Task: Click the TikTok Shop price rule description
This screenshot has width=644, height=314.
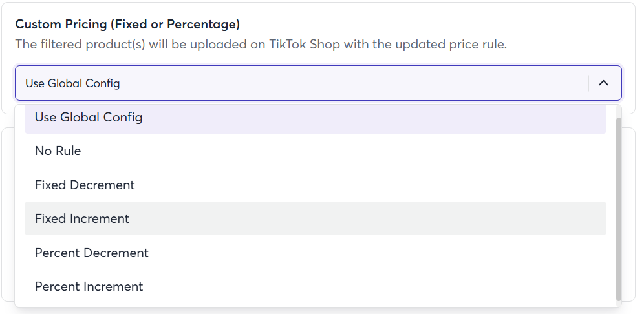Action: pos(261,45)
